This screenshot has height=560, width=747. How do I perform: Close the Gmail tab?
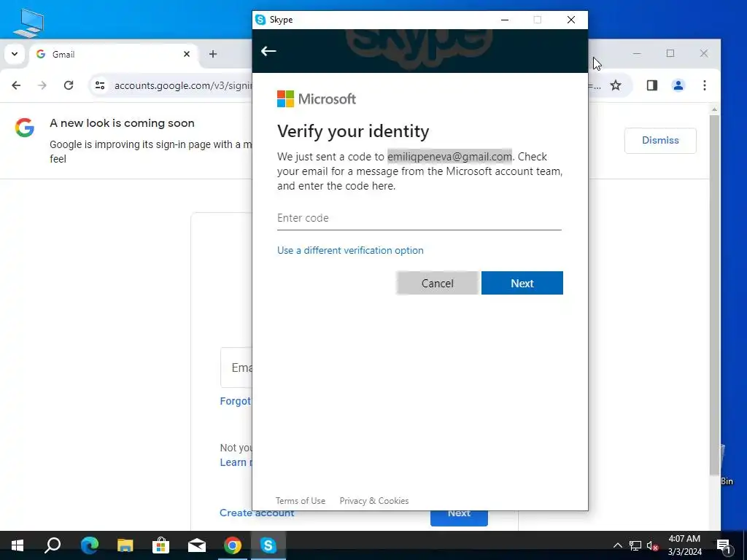[x=187, y=54]
